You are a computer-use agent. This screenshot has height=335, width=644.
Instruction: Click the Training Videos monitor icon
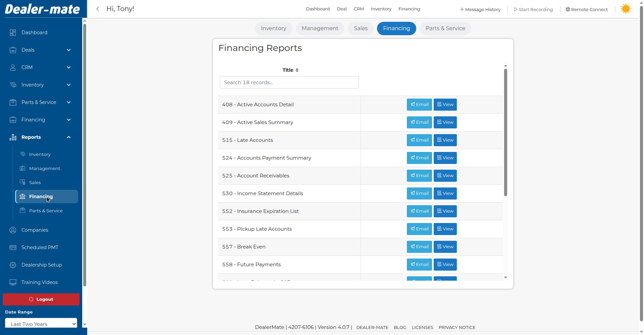pos(13,282)
